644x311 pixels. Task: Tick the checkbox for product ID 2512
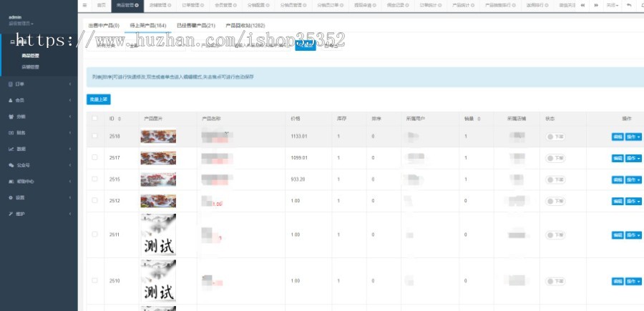95,201
